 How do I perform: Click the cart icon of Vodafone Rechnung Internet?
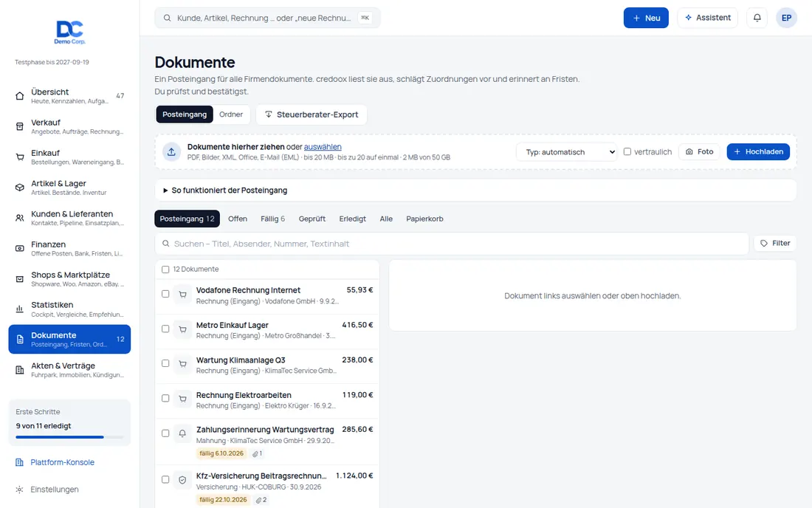coord(183,295)
